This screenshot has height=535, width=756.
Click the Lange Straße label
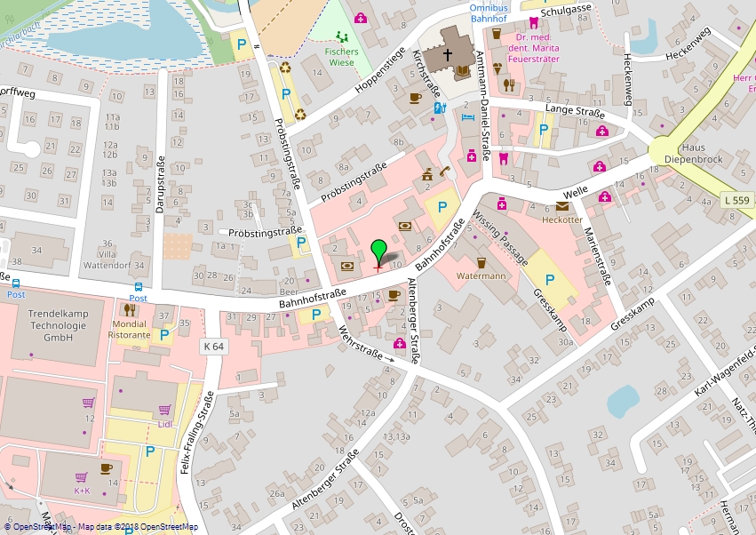pos(575,111)
